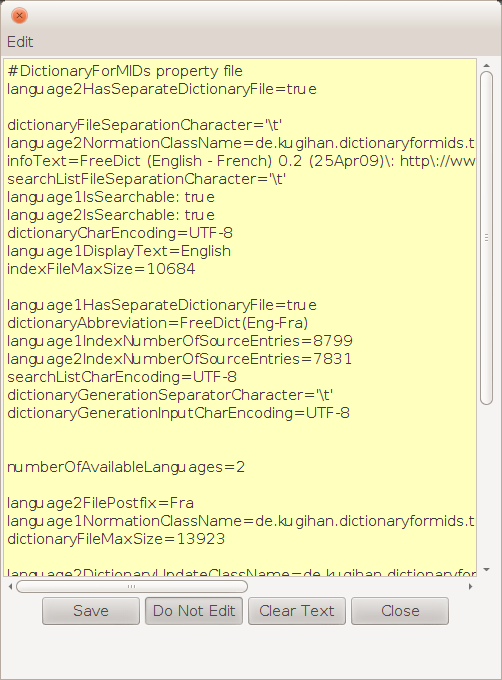Click the vertical scrollbar up arrow
The height and width of the screenshot is (680, 502).
(486, 65)
